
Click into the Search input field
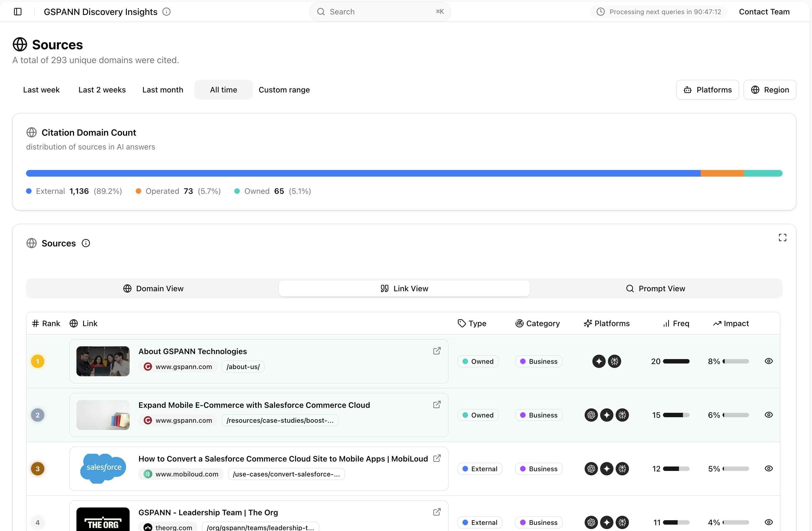[380, 12]
